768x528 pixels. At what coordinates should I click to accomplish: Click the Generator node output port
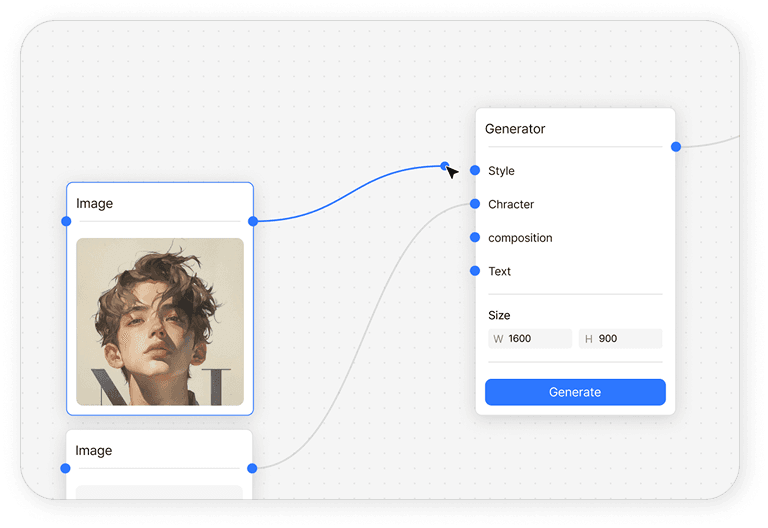676,147
